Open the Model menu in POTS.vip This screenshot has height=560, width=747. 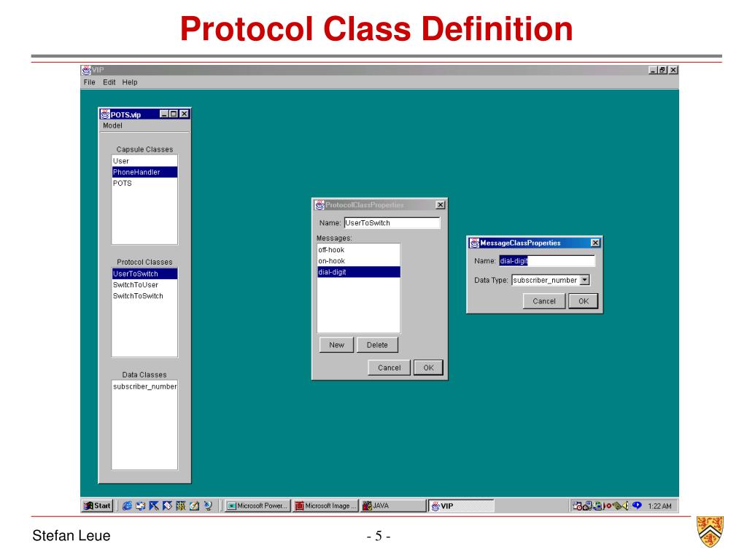coord(112,125)
